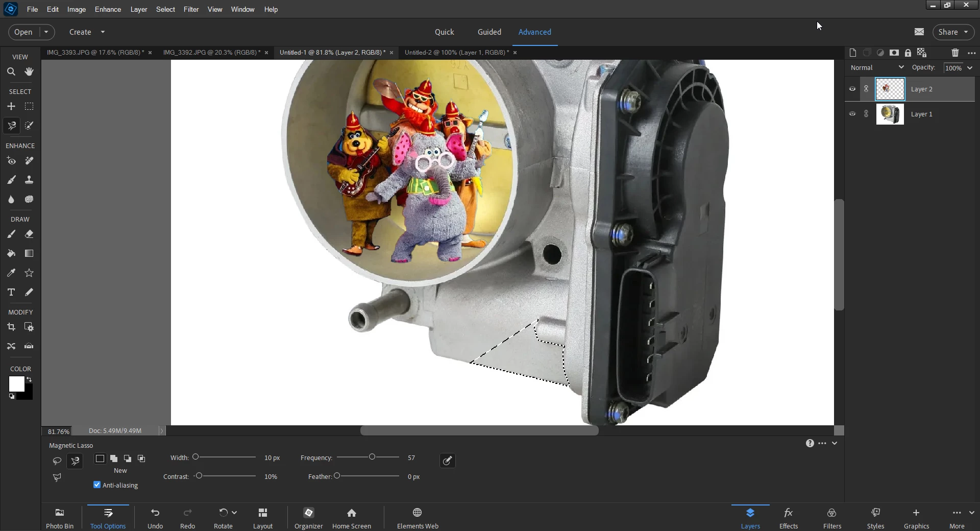Viewport: 980px width, 531px height.
Task: Open the Filter menu
Action: 191,9
